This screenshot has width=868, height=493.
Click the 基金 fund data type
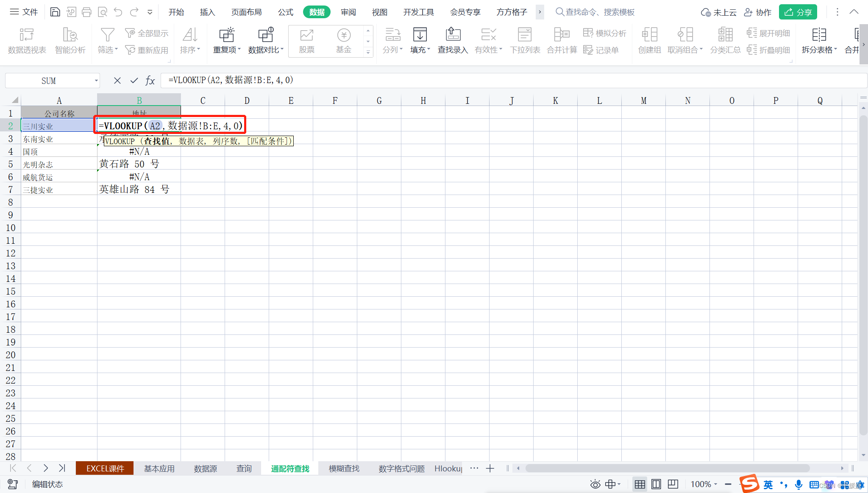pyautogui.click(x=344, y=41)
